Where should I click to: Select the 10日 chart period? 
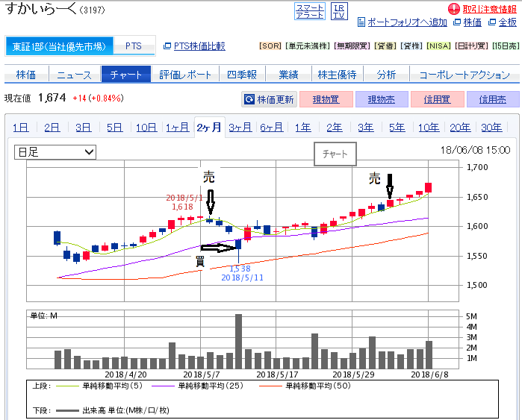(x=146, y=127)
